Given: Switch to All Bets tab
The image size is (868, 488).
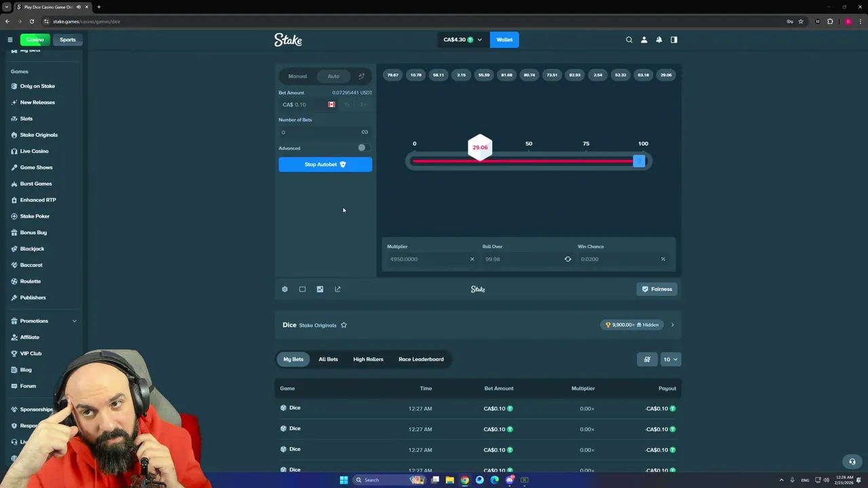Looking at the screenshot, I should pyautogui.click(x=328, y=359).
